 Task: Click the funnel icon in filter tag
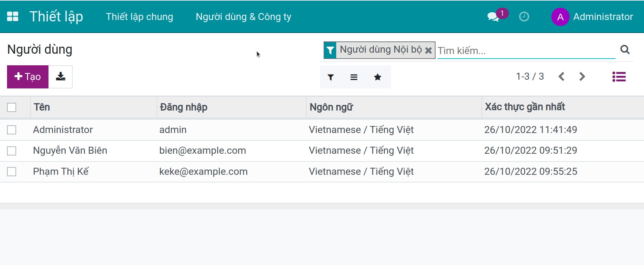pos(330,50)
